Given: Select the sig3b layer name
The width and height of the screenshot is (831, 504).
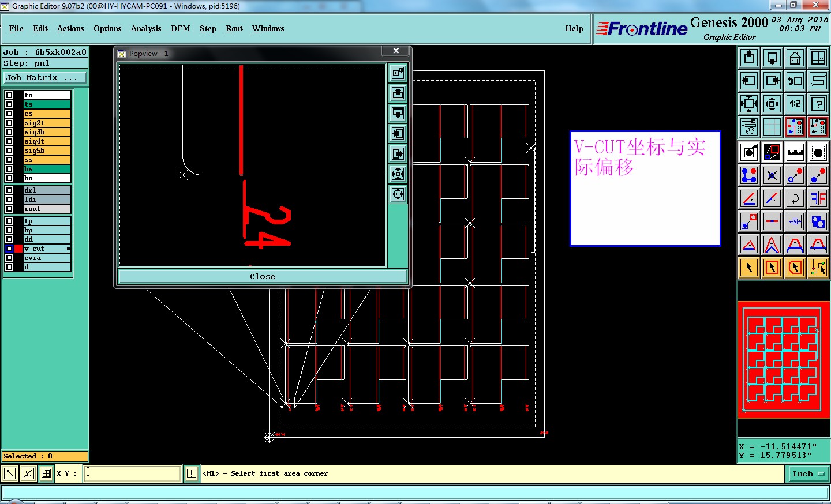Looking at the screenshot, I should point(47,132).
